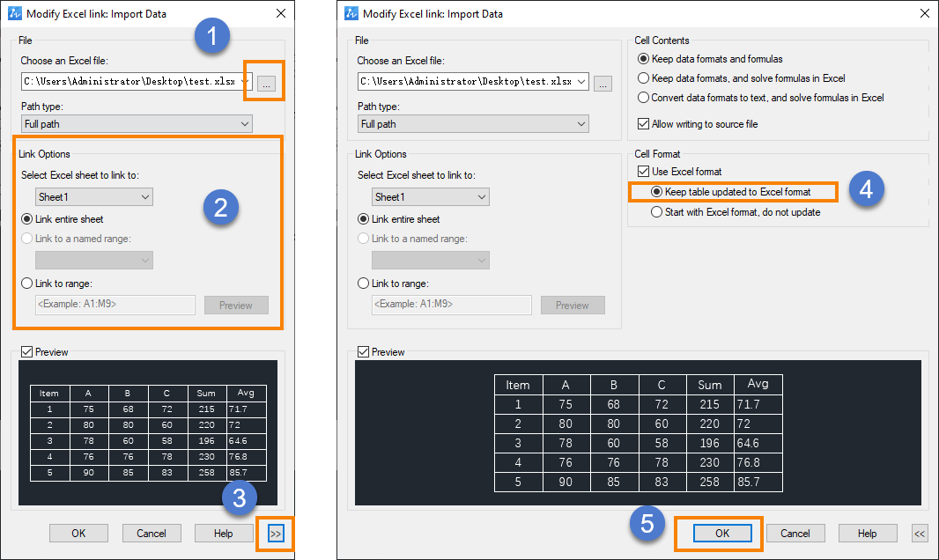Viewport: 939px width, 560px height.
Task: Open Path type dropdown in right dialog
Action: [x=474, y=124]
